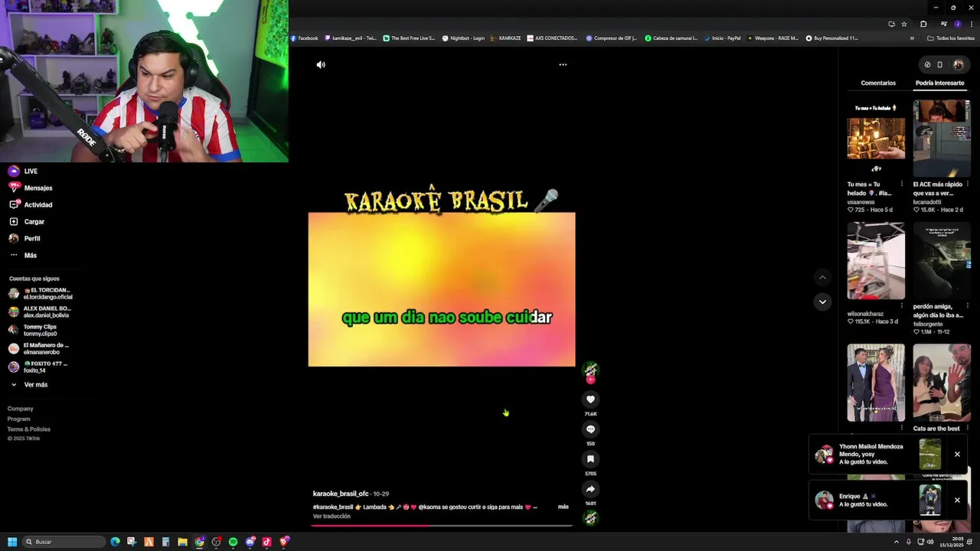Open the 'El ACE más rápido' video thumbnail
Image resolution: width=980 pixels, height=551 pixels.
pyautogui.click(x=942, y=138)
